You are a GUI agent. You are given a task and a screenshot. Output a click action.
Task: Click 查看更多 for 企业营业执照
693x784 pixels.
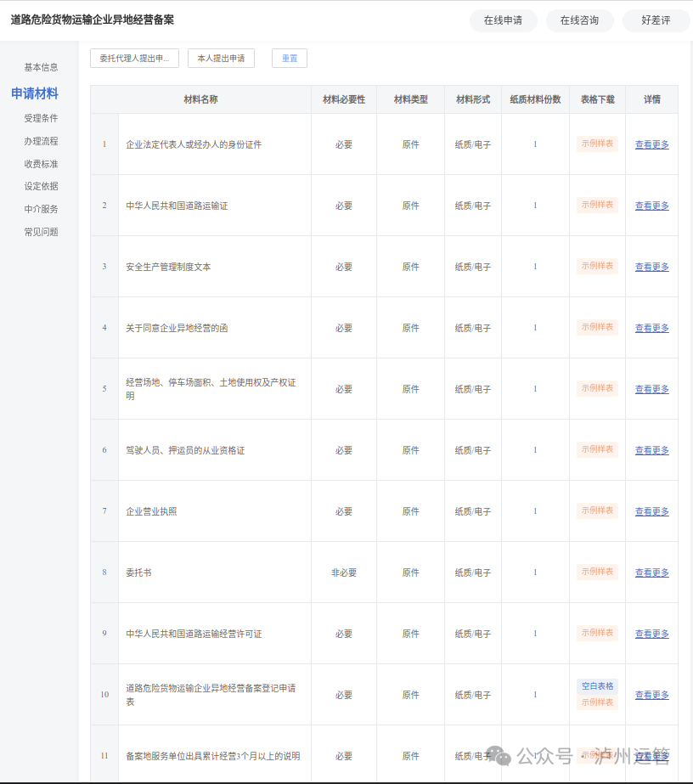pyautogui.click(x=652, y=511)
